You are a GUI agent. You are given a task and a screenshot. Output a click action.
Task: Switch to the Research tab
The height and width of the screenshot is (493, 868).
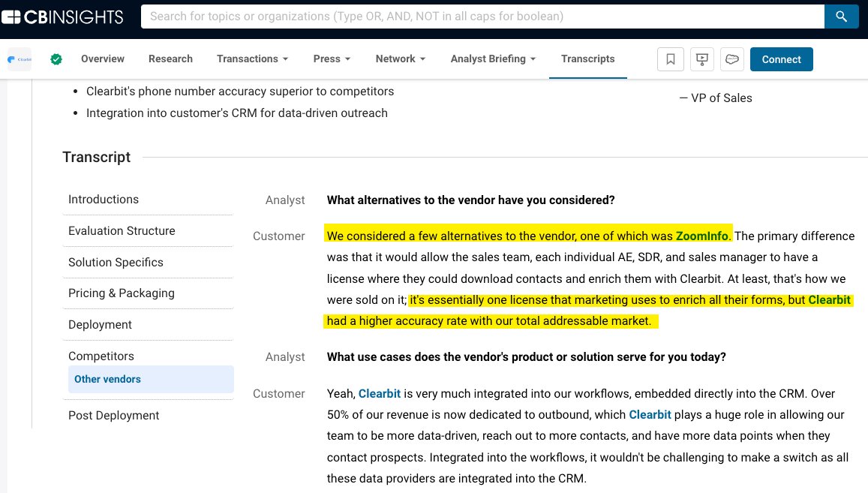[170, 59]
